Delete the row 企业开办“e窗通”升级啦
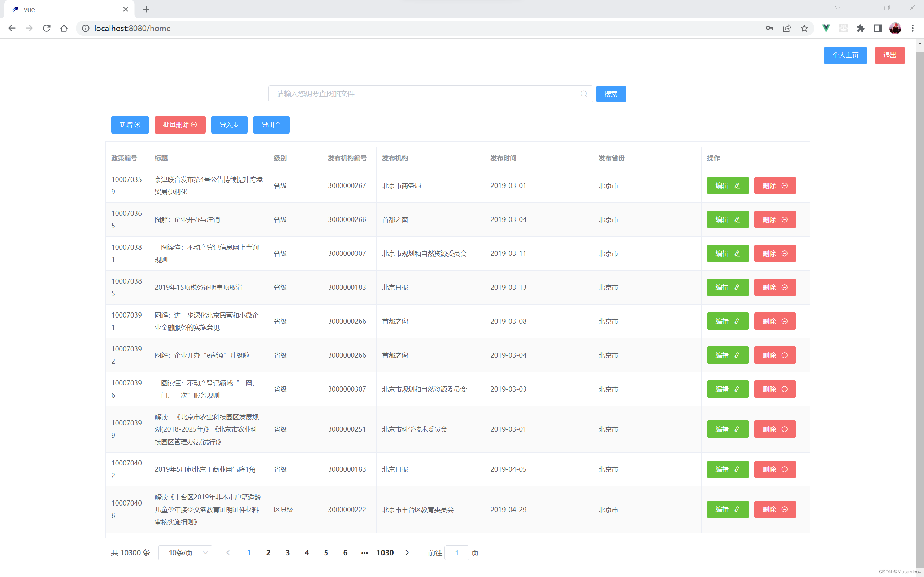Viewport: 924px width, 577px height. 775,355
